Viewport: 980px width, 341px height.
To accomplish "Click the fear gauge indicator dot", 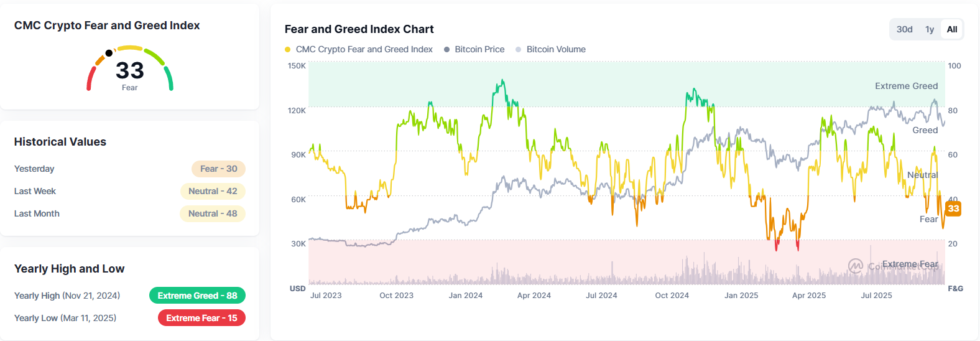I will point(109,54).
